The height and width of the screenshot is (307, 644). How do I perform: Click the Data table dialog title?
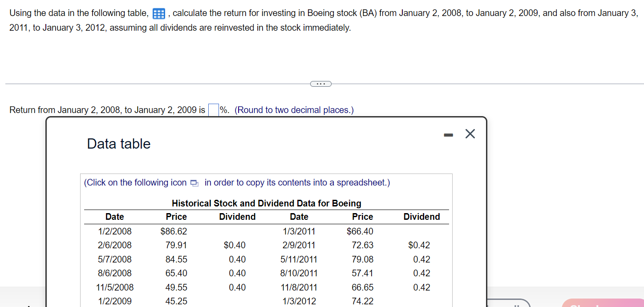tap(118, 143)
